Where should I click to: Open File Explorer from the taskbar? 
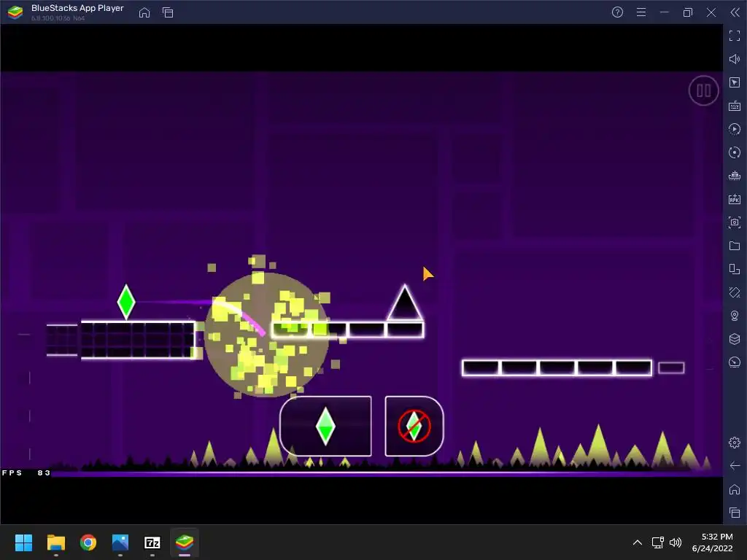[x=55, y=542]
